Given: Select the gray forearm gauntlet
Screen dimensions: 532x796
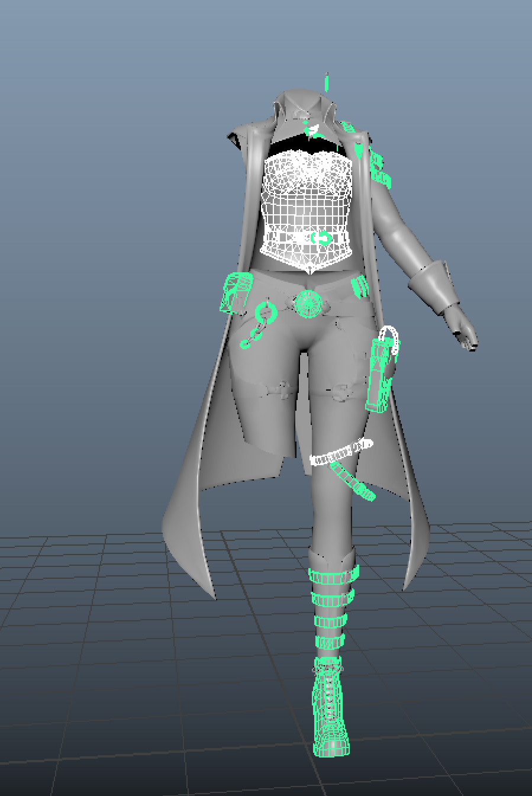Looking at the screenshot, I should pos(434,286).
